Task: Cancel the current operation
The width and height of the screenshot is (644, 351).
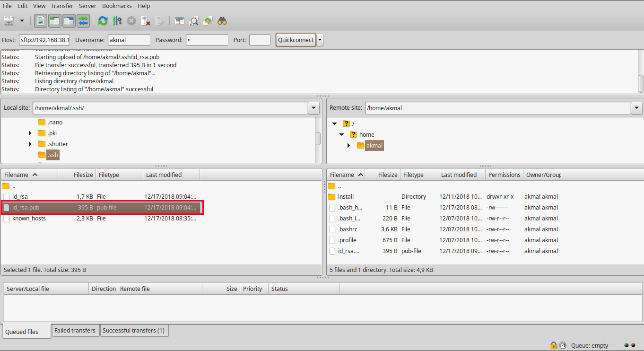Action: pyautogui.click(x=131, y=21)
